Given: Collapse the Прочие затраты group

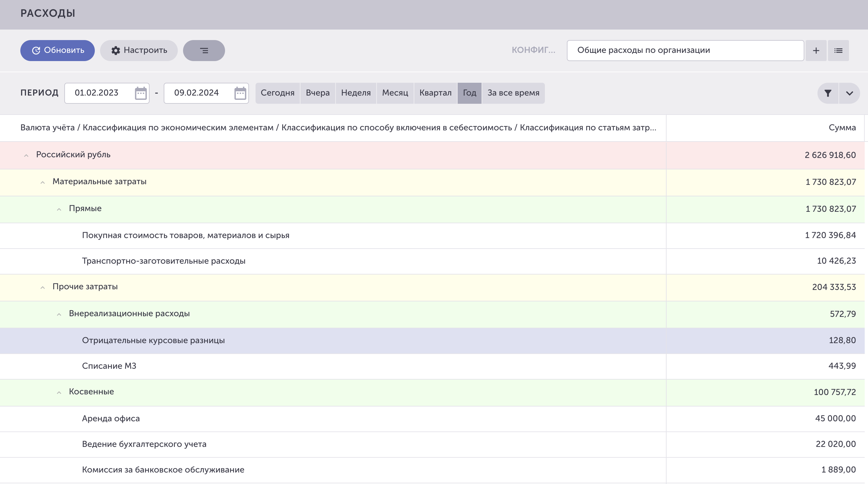Looking at the screenshot, I should coord(42,288).
